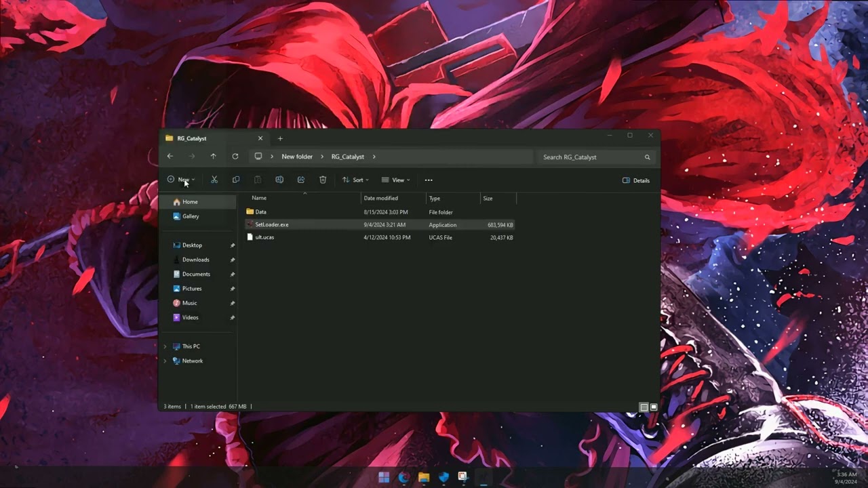Unpin Desktop using its pin icon

(233, 245)
